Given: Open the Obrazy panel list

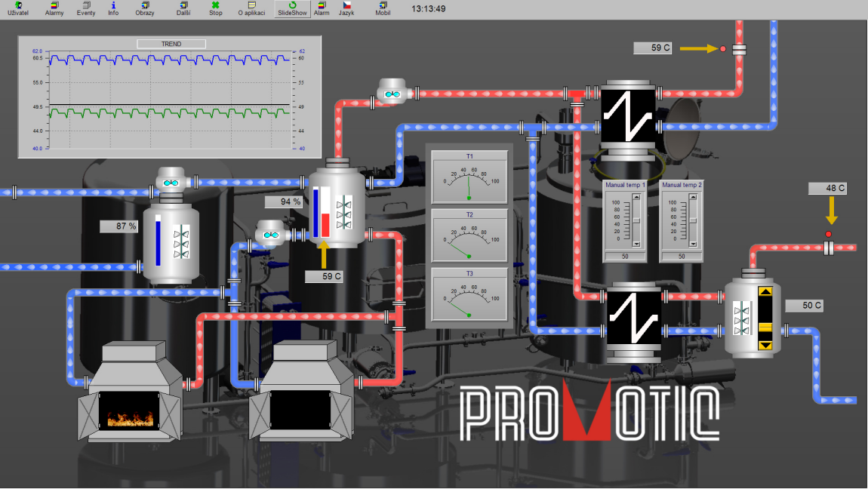Looking at the screenshot, I should pyautogui.click(x=144, y=8).
